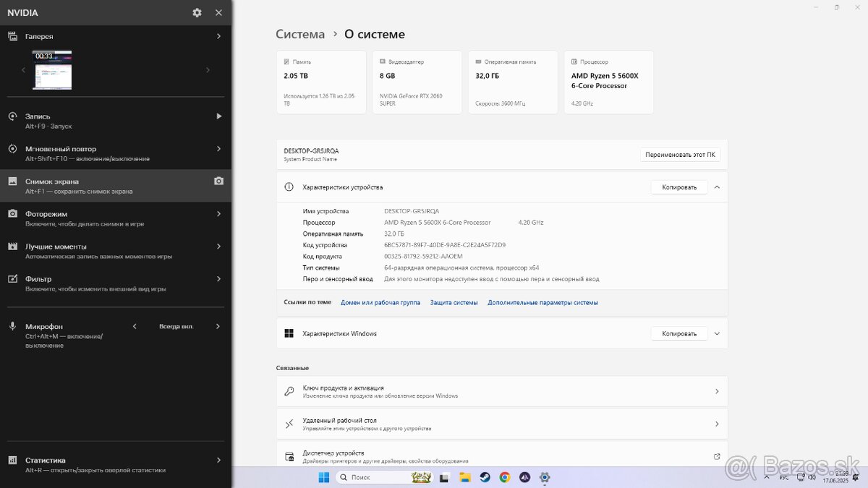Open Settings gear in taskbar
The image size is (868, 488).
545,477
